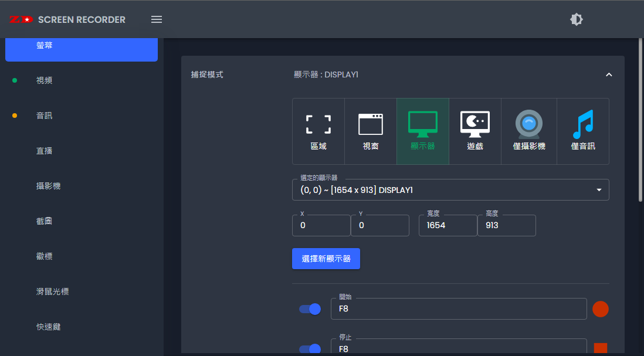Click the 寬度 width input field
Viewport: 644px width, 356px height.
(x=448, y=225)
